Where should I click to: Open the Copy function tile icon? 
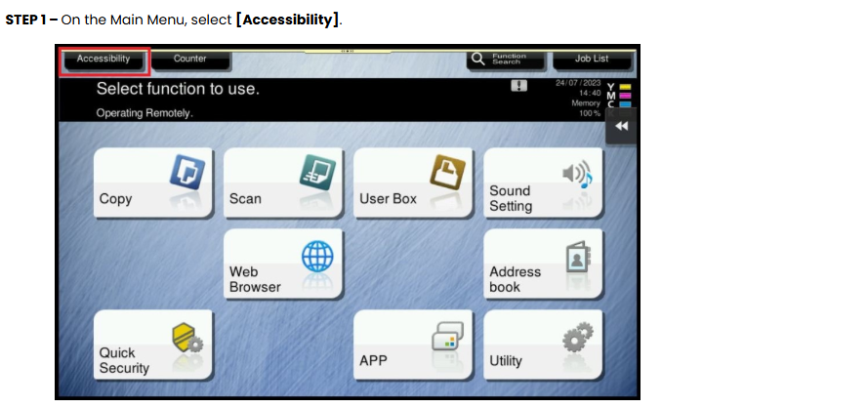pos(187,171)
